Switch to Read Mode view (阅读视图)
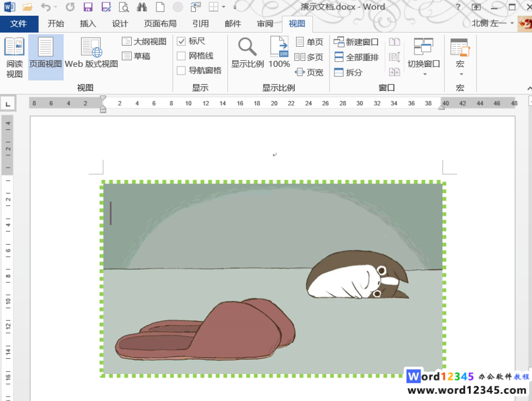 point(14,57)
